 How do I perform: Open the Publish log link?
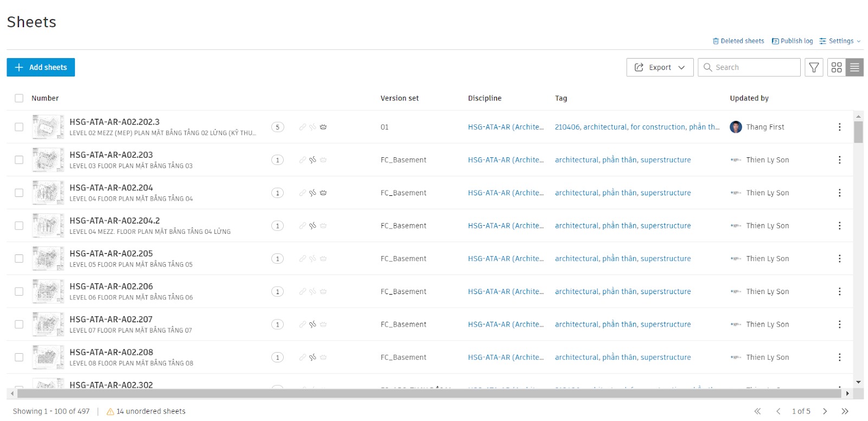point(793,41)
